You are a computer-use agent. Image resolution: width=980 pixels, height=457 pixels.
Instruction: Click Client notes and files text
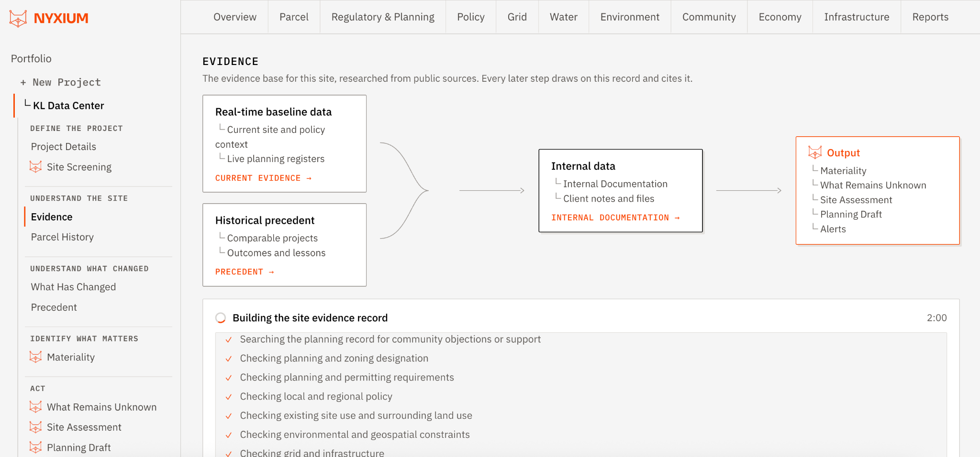(x=609, y=198)
